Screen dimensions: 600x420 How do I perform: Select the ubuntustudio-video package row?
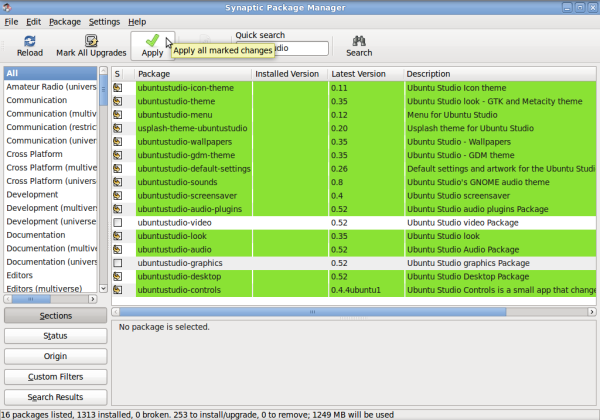pyautogui.click(x=354, y=223)
